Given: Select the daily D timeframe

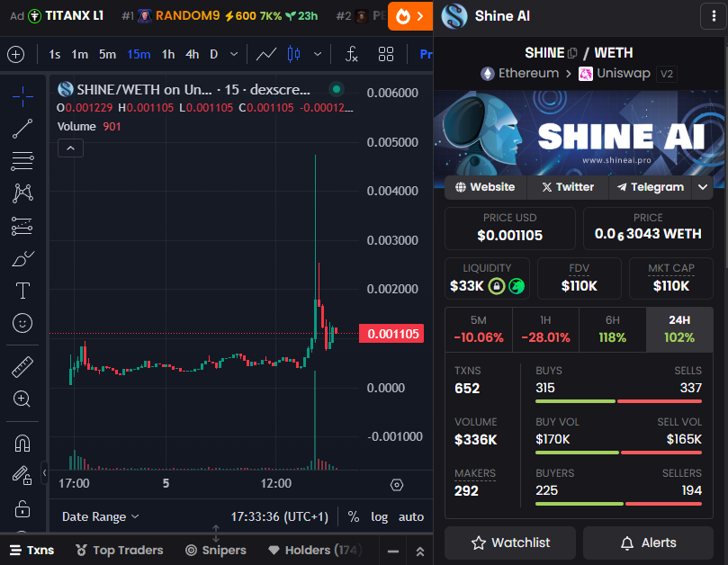Looking at the screenshot, I should coord(213,54).
